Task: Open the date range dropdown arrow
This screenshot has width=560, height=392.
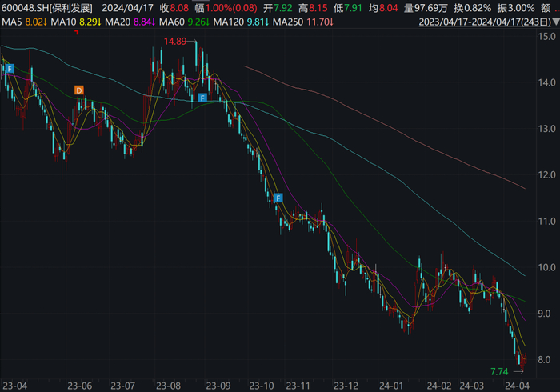Action: [556, 22]
